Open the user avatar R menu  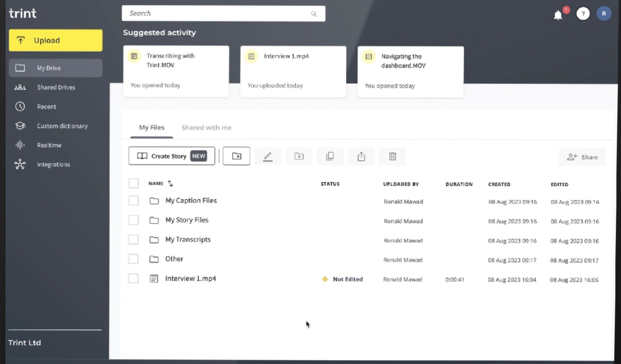click(603, 14)
